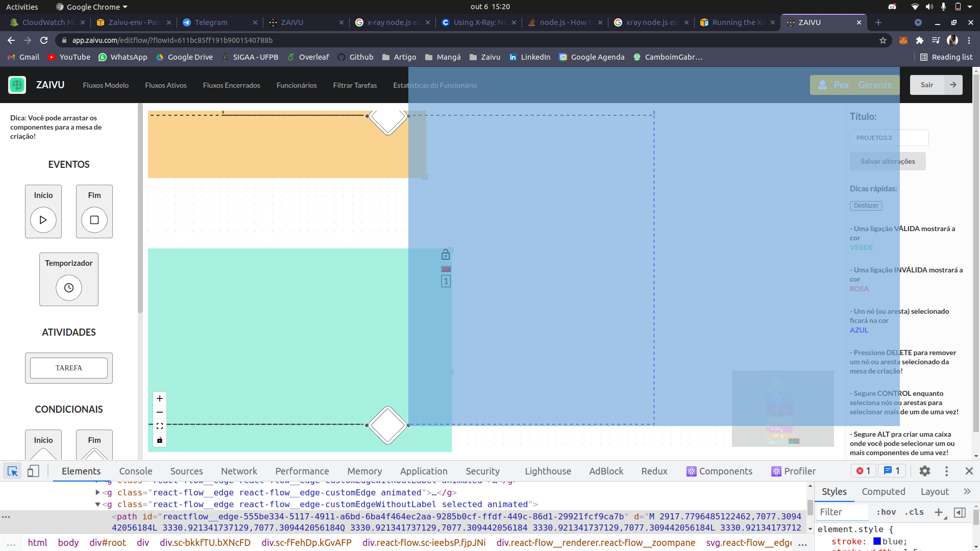Toggle the device emulation toolbar in DevTools
Viewport: 980px width, 551px height.
(33, 471)
